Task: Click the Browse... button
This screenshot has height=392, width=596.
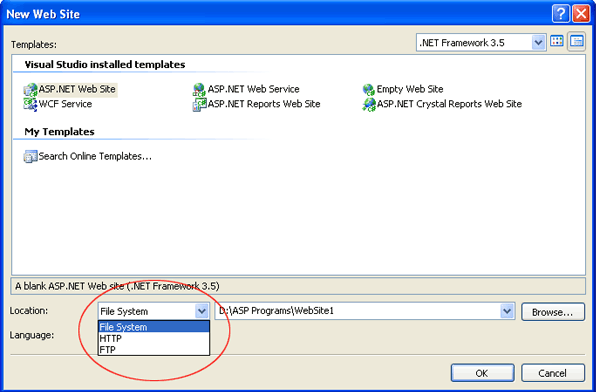Action: pos(553,312)
